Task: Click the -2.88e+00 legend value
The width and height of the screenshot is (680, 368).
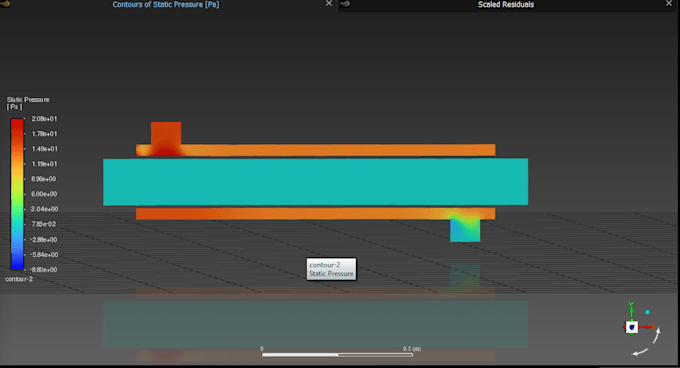Action: click(x=44, y=239)
